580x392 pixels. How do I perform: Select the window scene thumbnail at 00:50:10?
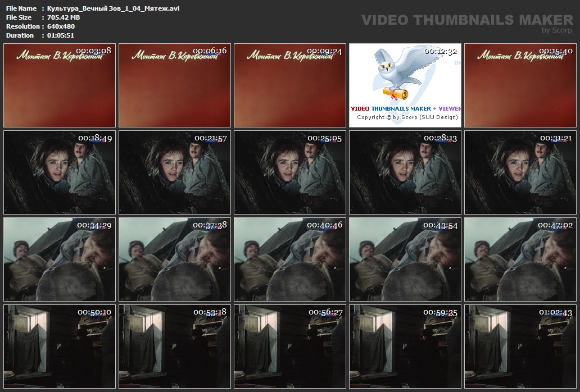point(60,347)
